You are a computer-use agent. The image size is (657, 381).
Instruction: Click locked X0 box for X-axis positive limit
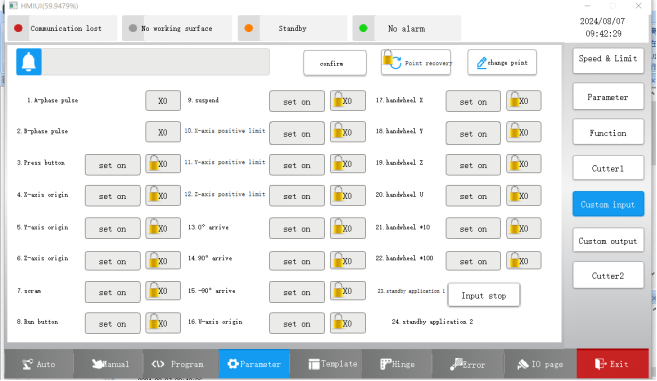348,132
